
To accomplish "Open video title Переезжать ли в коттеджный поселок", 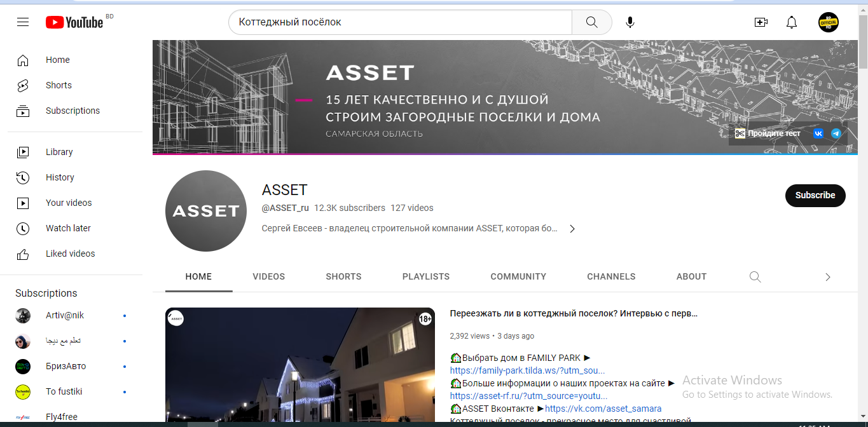I will (x=574, y=314).
